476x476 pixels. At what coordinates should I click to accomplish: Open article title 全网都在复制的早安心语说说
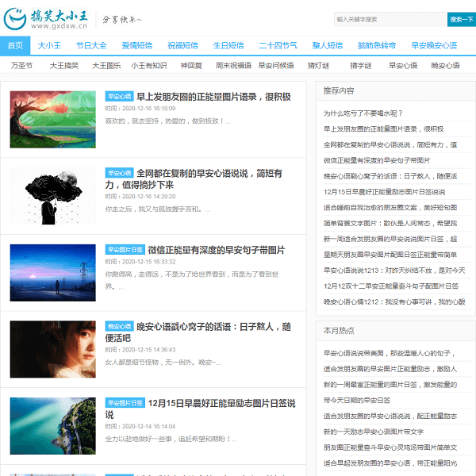(194, 179)
